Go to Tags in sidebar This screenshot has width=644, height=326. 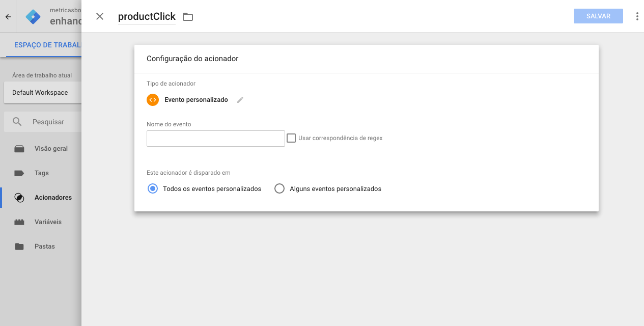42,173
